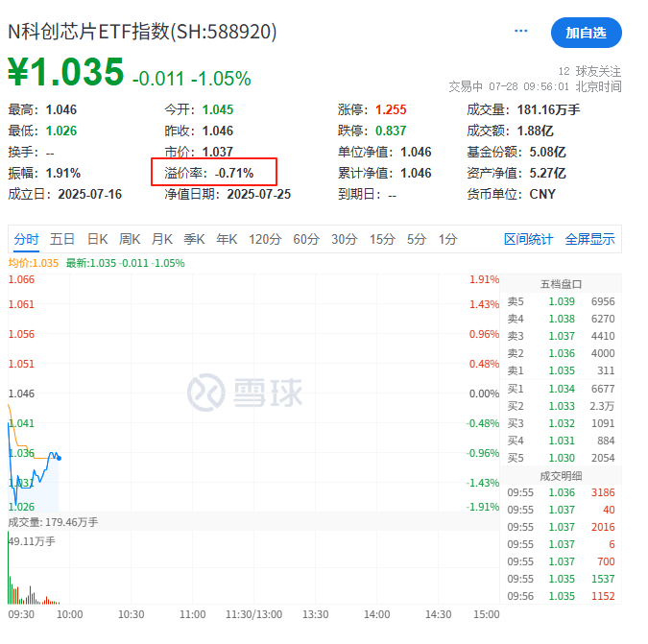Choose the 15分 interval tab
Image resolution: width=648 pixels, height=644 pixels.
pos(382,239)
